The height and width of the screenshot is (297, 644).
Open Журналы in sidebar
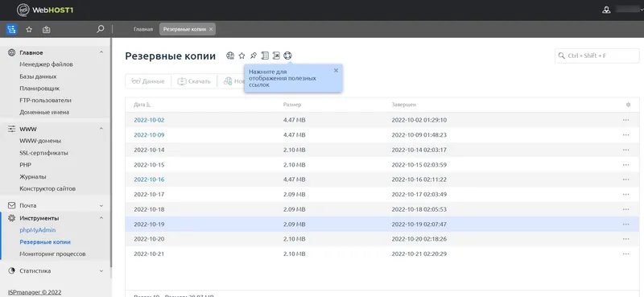[33, 176]
